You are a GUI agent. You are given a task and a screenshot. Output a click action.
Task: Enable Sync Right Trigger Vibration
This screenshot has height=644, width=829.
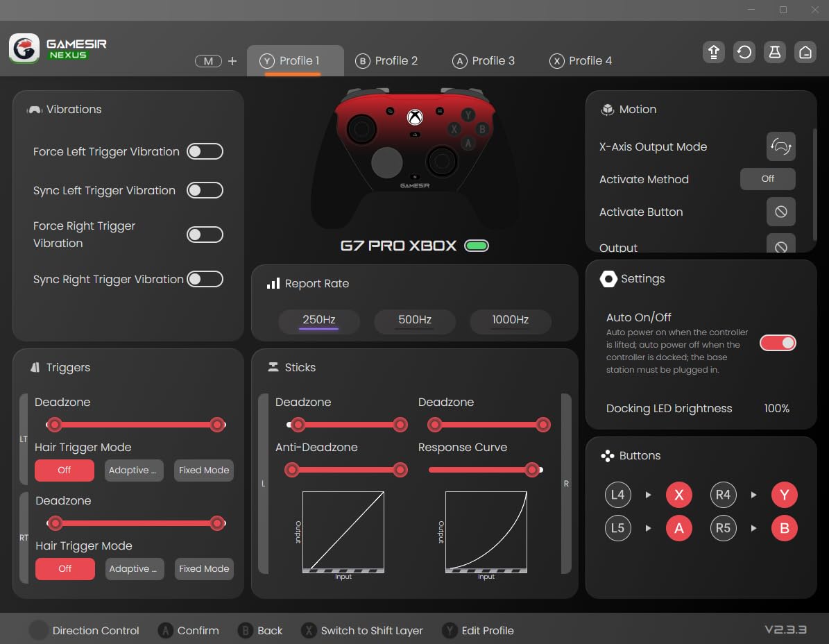point(205,279)
